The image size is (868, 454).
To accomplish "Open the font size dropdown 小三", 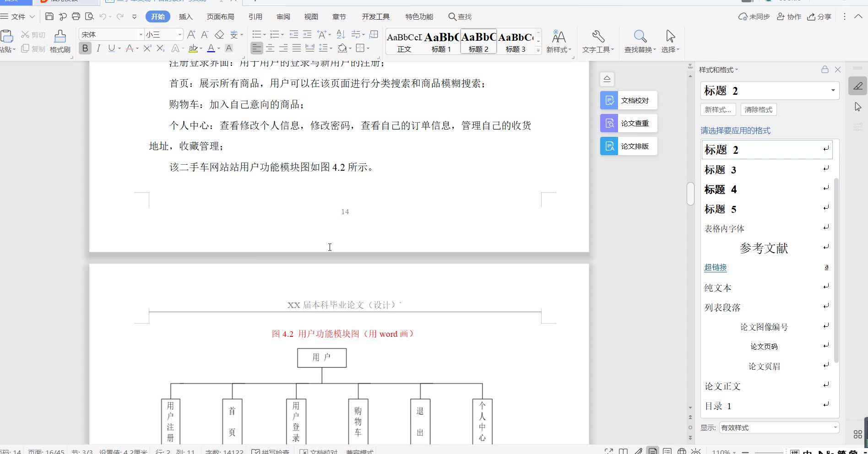I will click(x=180, y=34).
